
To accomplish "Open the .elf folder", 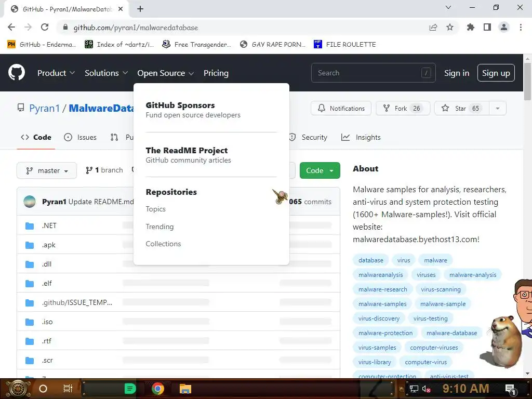I will 47,283.
